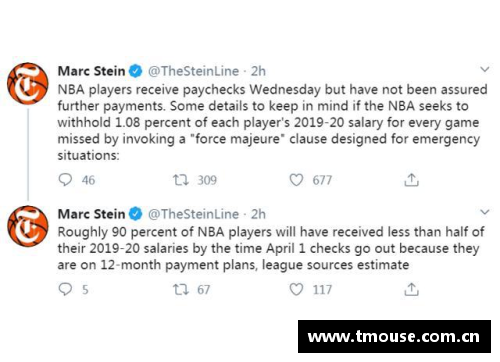The image size is (500, 362).
Task: Share the first tweet via share icon
Action: coord(411,180)
